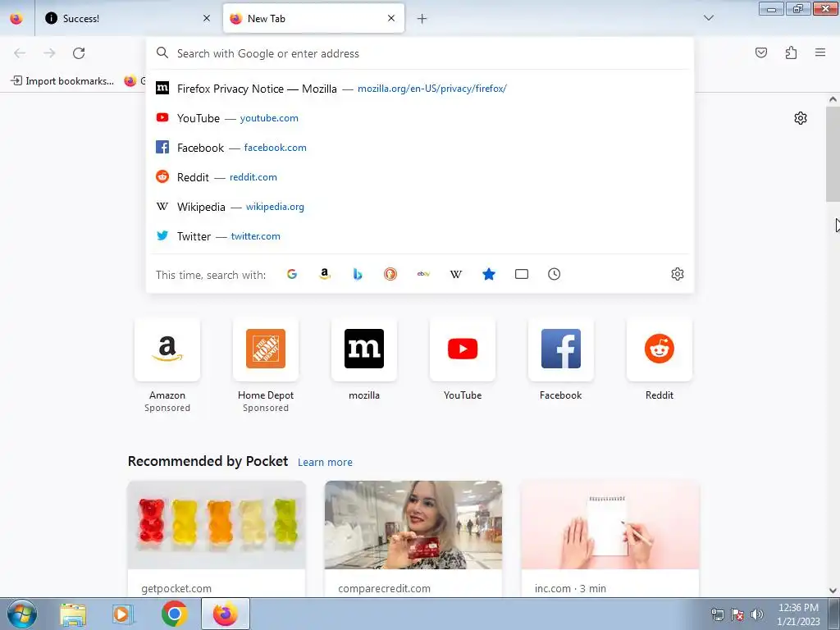Search this time with Bing icon
The height and width of the screenshot is (630, 840).
(358, 274)
